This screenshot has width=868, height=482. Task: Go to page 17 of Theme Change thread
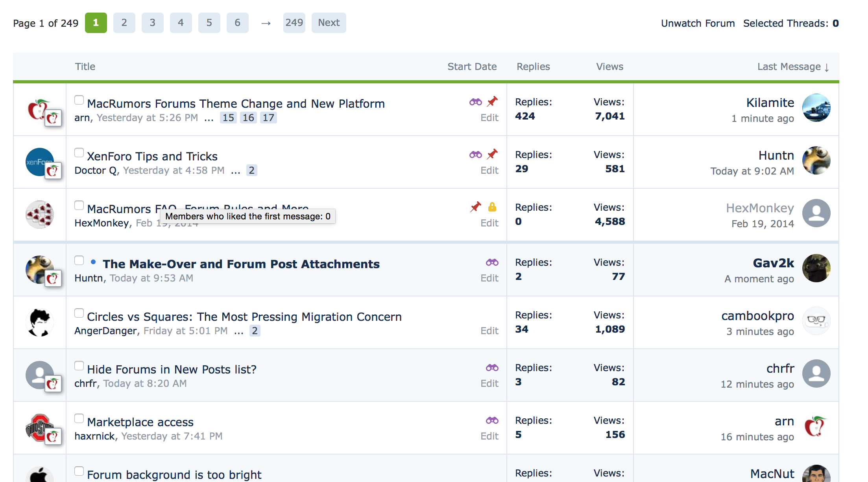(268, 118)
